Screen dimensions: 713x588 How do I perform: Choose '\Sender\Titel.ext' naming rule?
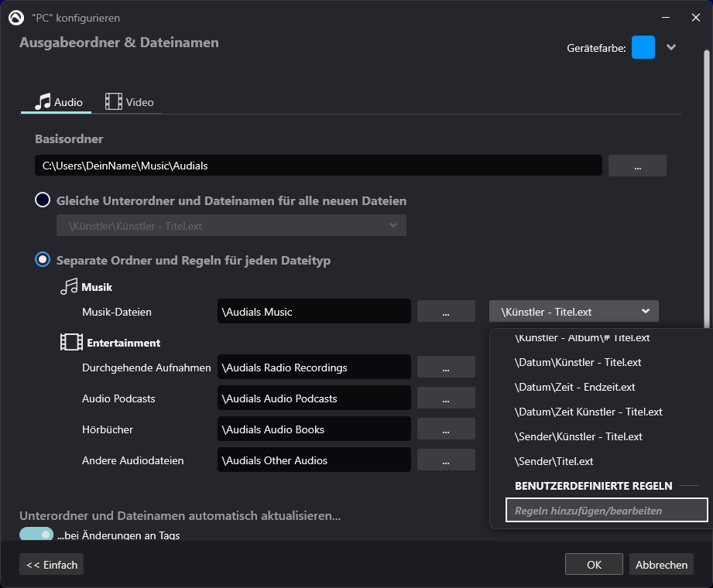click(x=554, y=461)
